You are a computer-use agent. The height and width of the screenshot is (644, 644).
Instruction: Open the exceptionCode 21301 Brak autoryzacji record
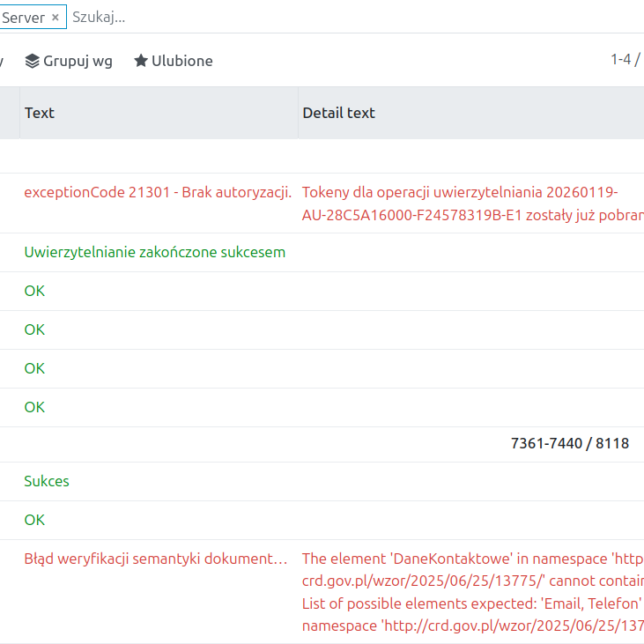coord(158,192)
